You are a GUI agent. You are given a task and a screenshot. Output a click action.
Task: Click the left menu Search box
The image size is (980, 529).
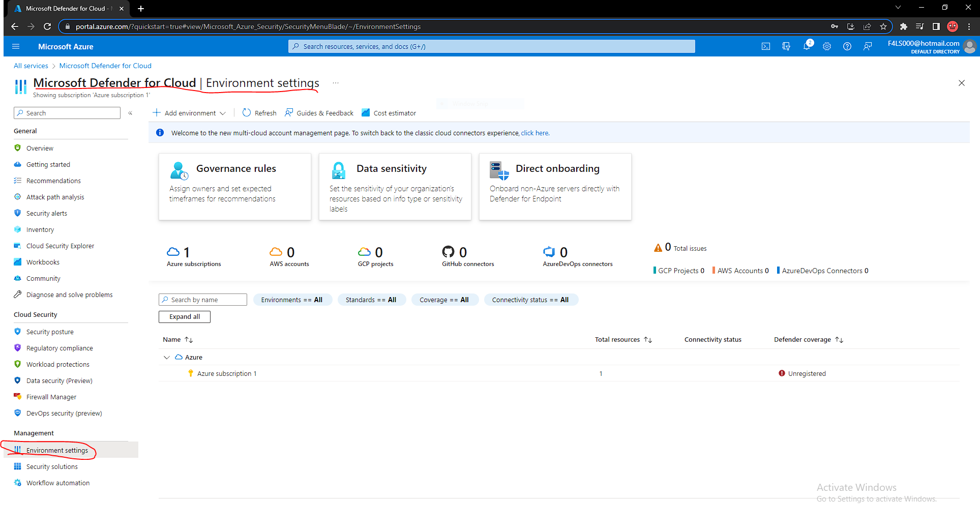coord(67,113)
